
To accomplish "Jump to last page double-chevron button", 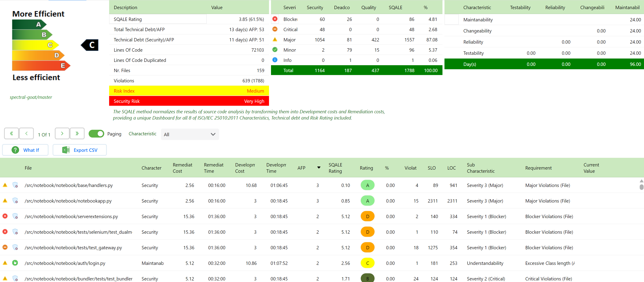I will point(77,134).
